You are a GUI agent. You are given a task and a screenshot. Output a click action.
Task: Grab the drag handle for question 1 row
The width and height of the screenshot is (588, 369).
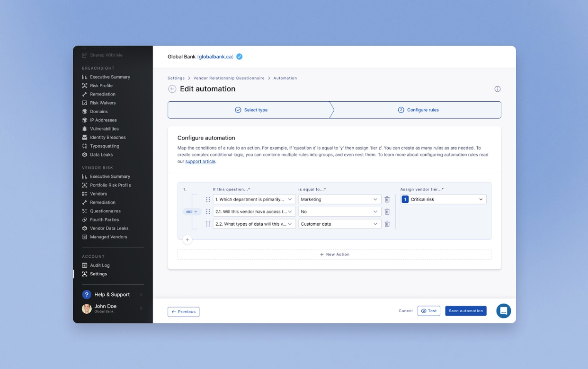pyautogui.click(x=208, y=200)
